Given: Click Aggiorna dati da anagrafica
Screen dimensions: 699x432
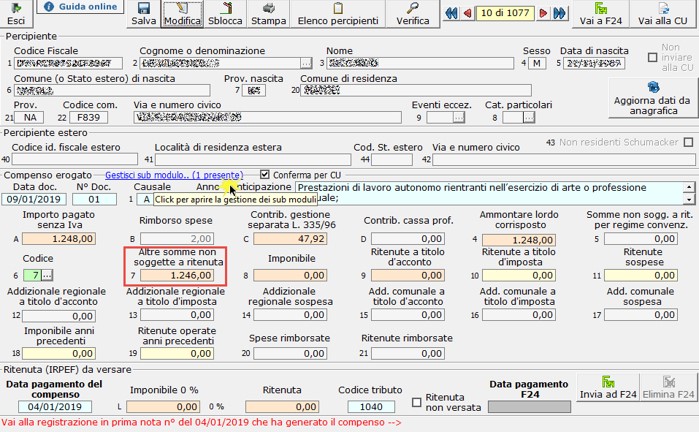Looking at the screenshot, I should [652, 98].
